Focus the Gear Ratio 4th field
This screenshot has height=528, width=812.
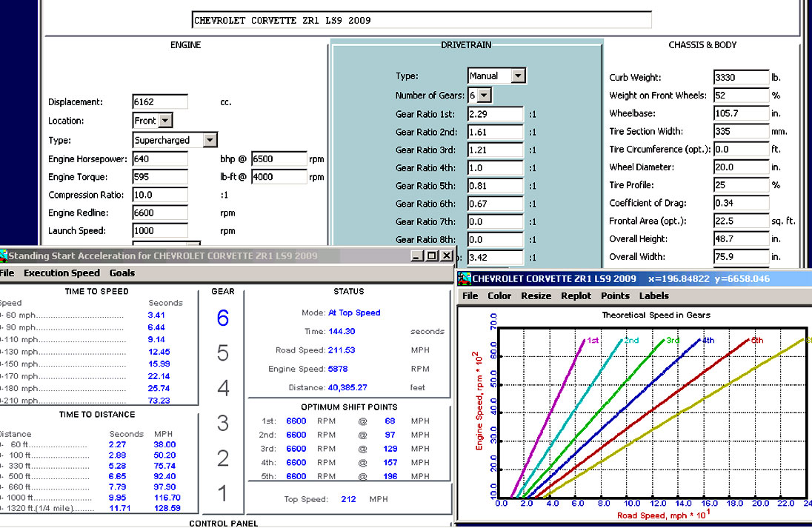pos(495,167)
